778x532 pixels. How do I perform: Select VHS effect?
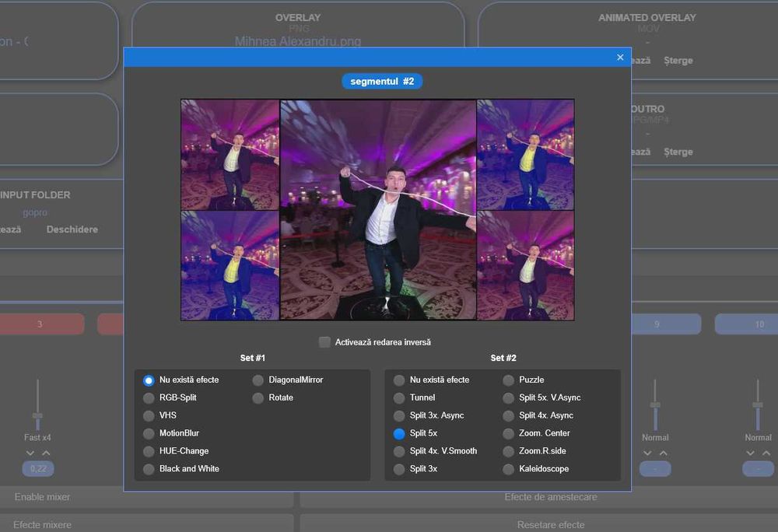point(149,416)
